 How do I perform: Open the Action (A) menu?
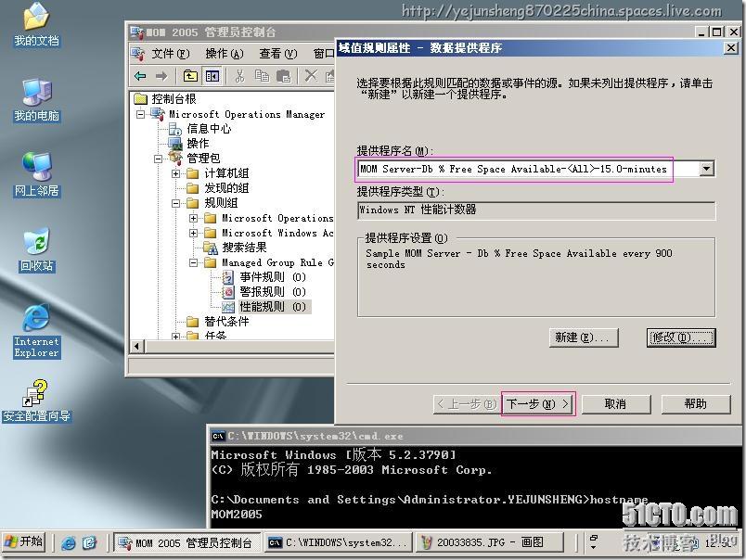225,53
